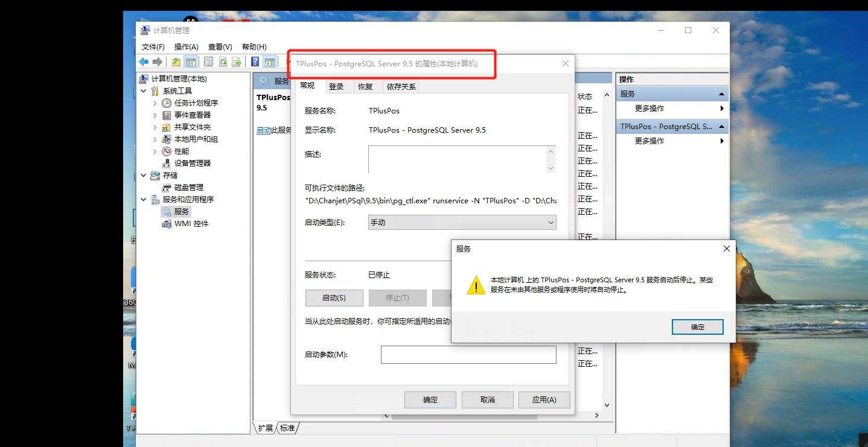Collapse the 系统工具 tree node

click(144, 91)
